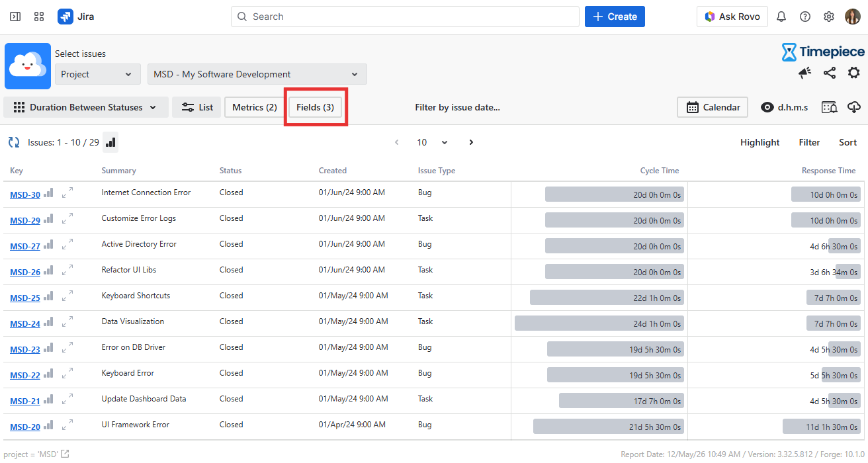Open bar chart for MSD-30
This screenshot has height=463, width=868.
[x=48, y=192]
